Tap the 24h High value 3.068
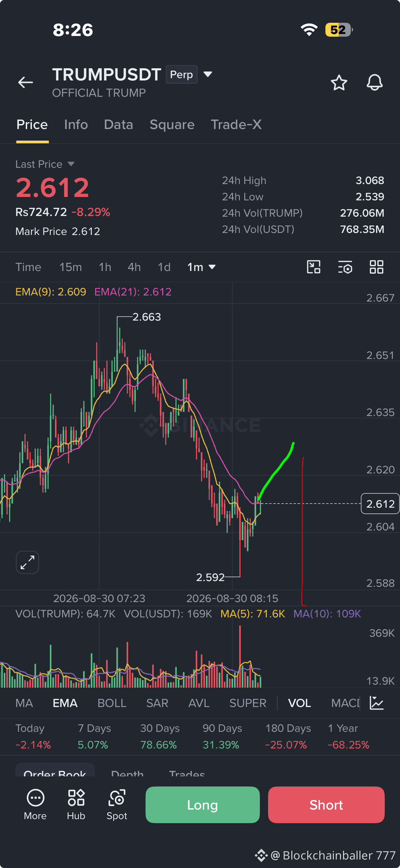This screenshot has width=400, height=868. point(370,180)
